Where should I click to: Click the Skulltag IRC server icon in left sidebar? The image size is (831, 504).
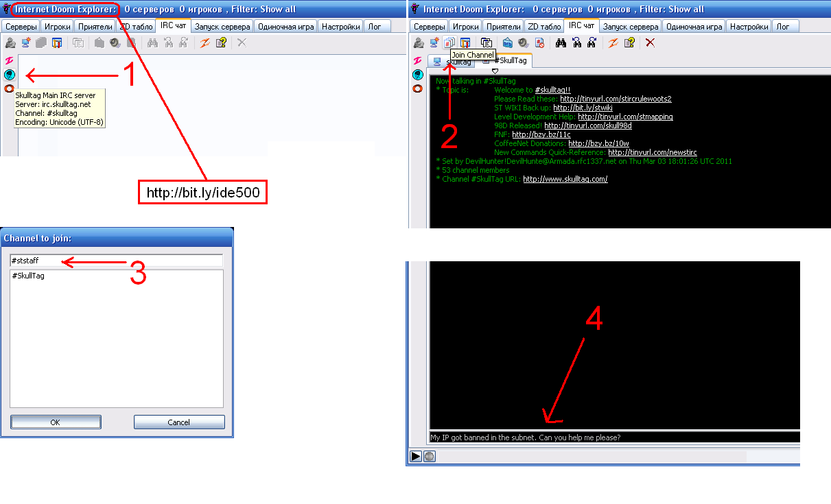[10, 75]
